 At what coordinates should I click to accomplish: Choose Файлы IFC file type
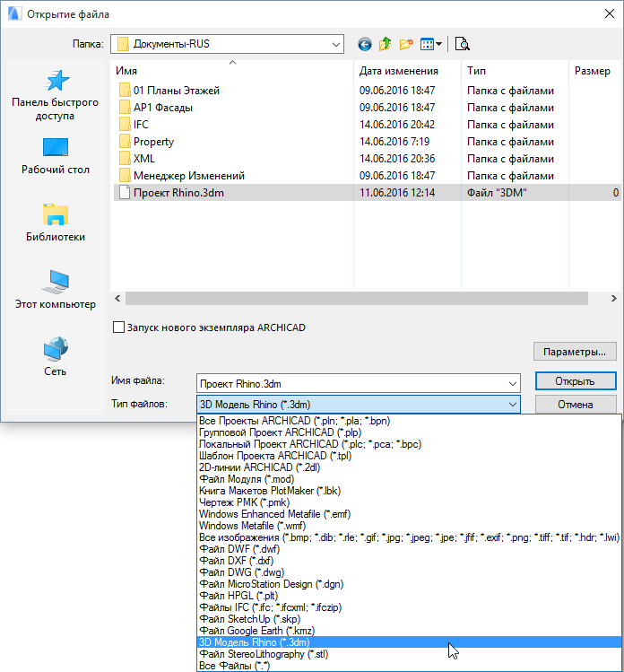tap(409, 607)
